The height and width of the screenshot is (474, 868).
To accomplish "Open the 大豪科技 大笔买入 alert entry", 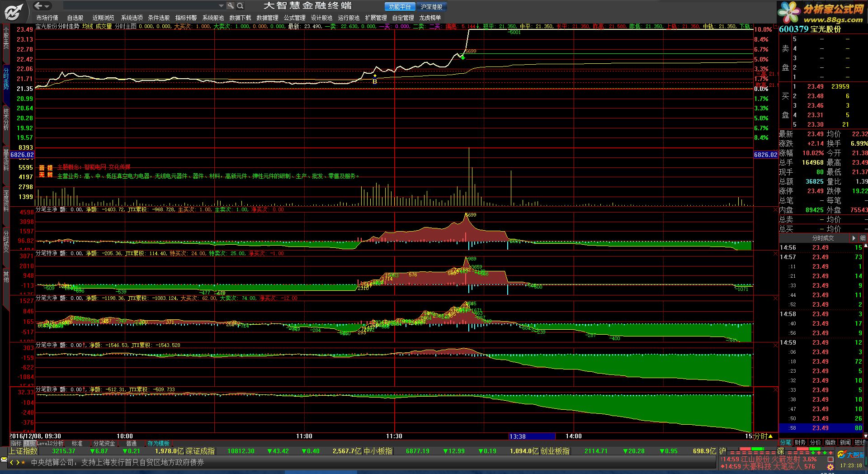I will click(x=768, y=466).
